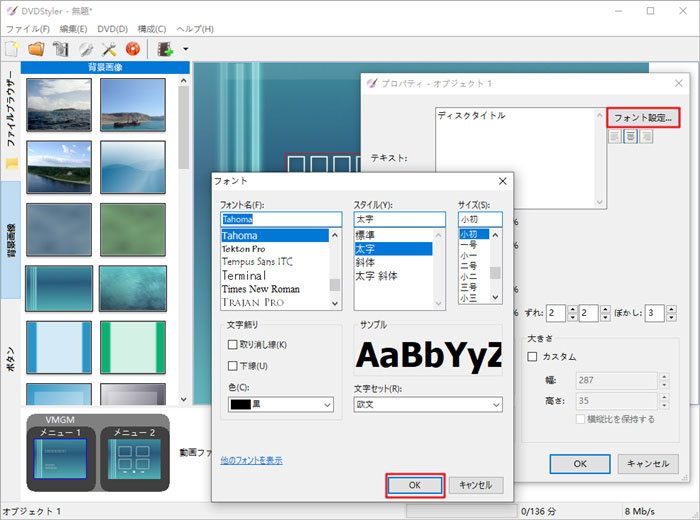This screenshot has width=700, height=520.
Task: Click the background gallery down arrow
Action: [183, 399]
